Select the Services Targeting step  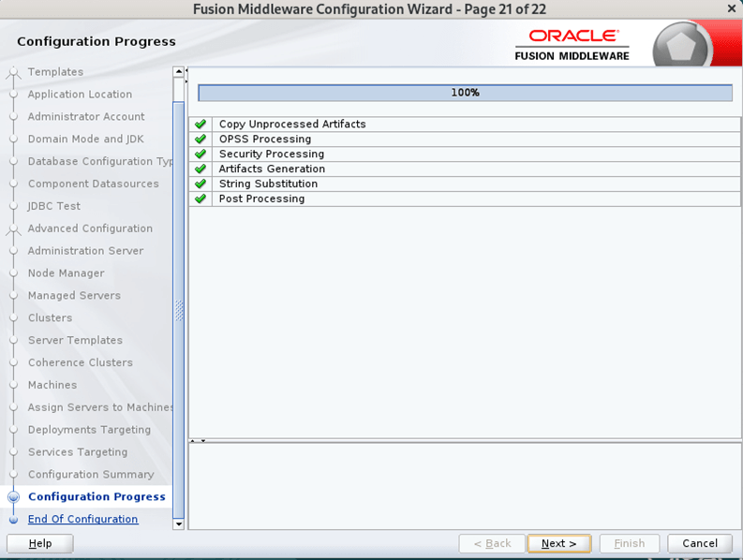coord(78,452)
